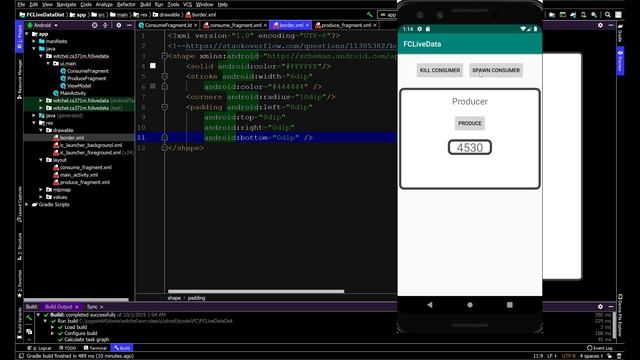This screenshot has height=360, width=640.
Task: Expand the values folder
Action: pos(41,197)
